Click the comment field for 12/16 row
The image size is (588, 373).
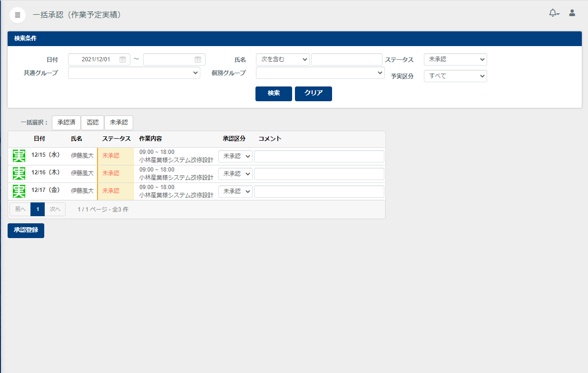319,174
